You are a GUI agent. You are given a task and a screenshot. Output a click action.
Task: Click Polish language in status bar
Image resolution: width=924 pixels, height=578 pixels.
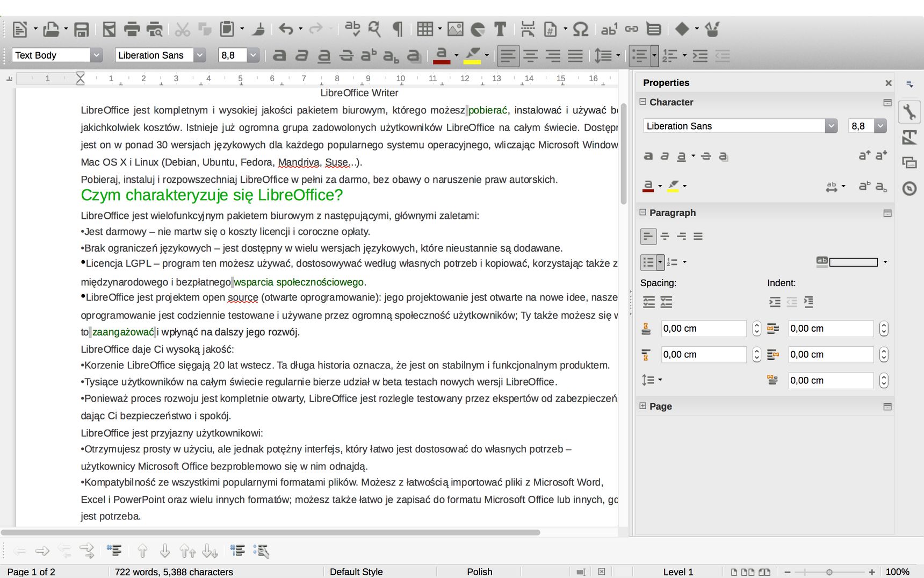pos(479,572)
